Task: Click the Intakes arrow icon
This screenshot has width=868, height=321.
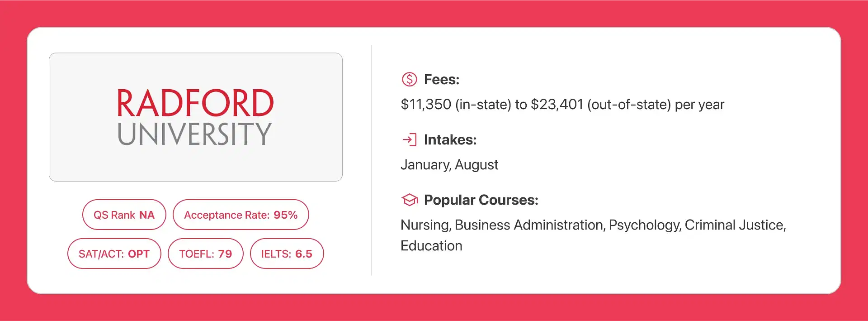Action: [409, 139]
